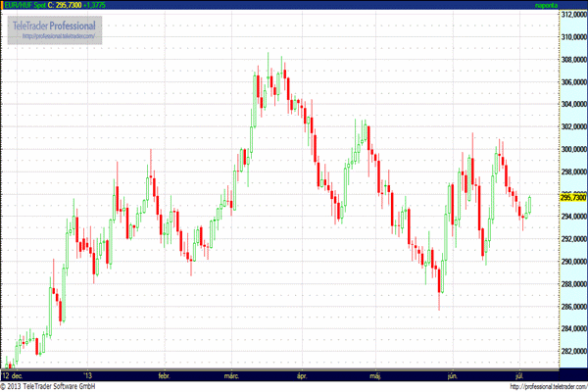The width and height of the screenshot is (588, 392).
Task: Click the jún. month label
Action: (x=452, y=374)
